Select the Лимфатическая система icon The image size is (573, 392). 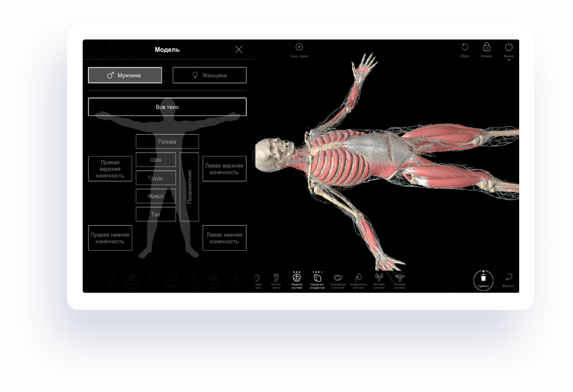point(359,278)
